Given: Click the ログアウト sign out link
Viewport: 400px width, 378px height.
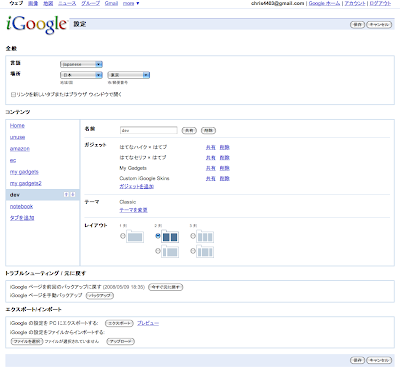Looking at the screenshot, I should coord(380,3).
